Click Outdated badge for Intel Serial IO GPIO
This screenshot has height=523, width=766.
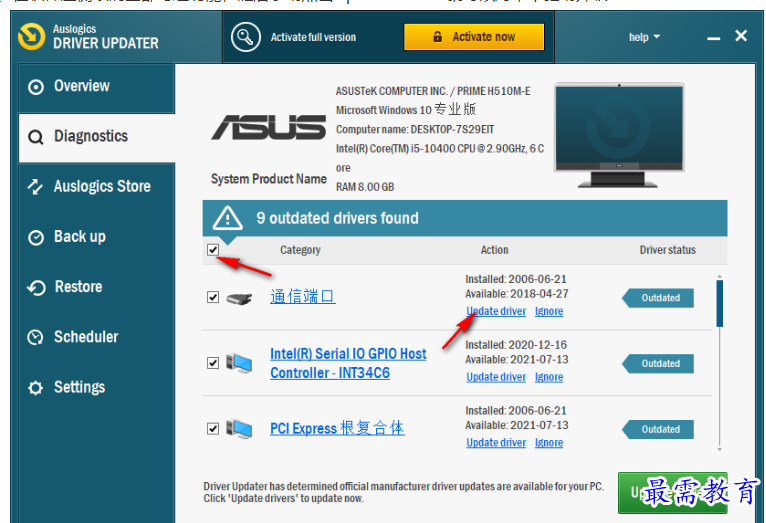[658, 364]
